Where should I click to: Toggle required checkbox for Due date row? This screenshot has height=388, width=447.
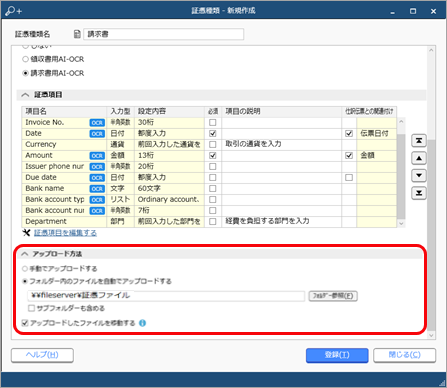pos(212,177)
